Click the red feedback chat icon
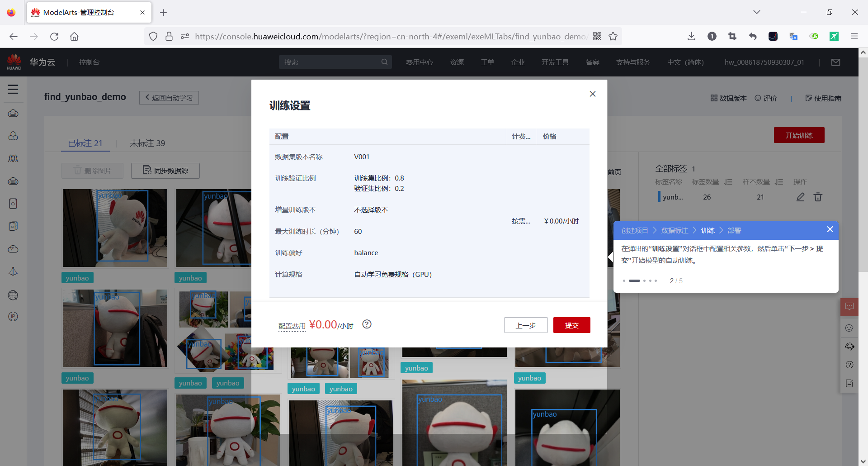The image size is (868, 466). click(849, 306)
